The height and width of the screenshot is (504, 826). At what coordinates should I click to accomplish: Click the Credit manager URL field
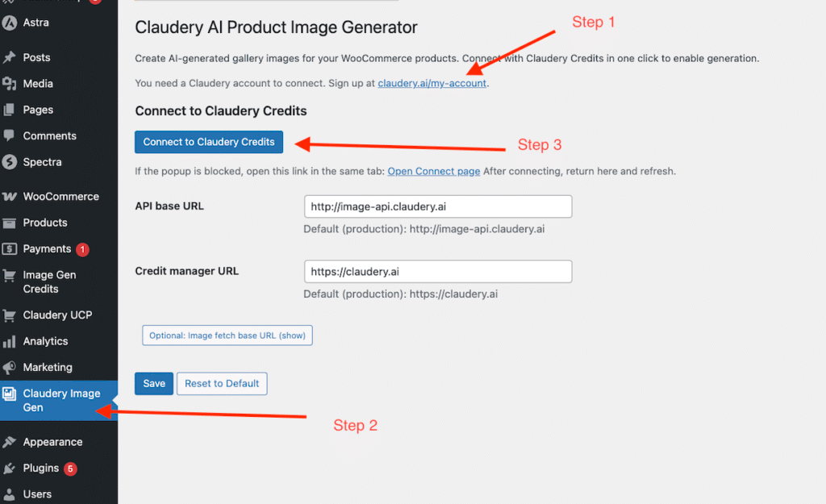tap(437, 272)
